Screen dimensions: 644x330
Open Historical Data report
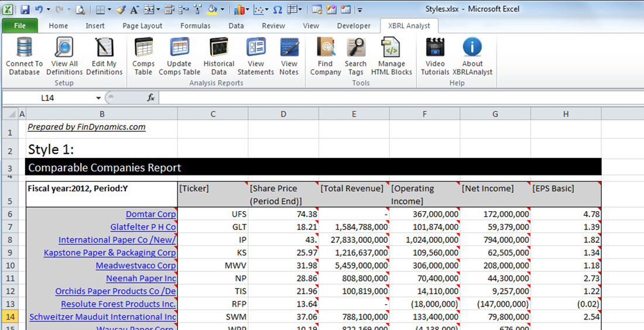click(x=218, y=47)
